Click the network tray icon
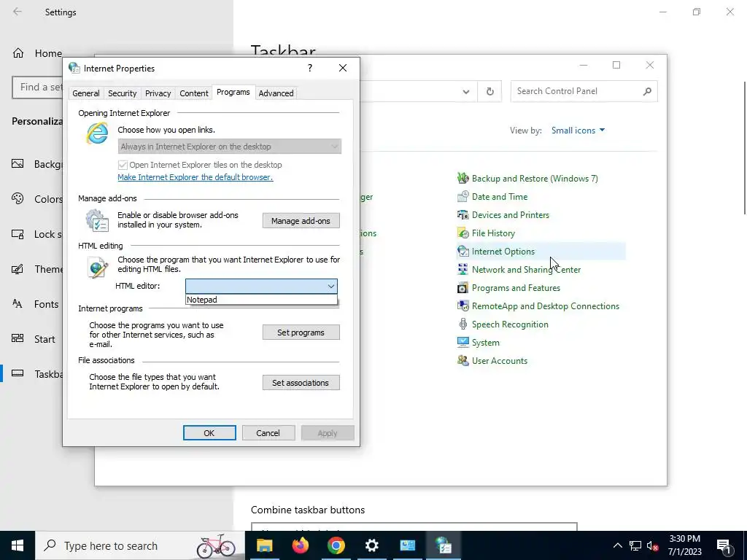The width and height of the screenshot is (747, 560). 635,545
